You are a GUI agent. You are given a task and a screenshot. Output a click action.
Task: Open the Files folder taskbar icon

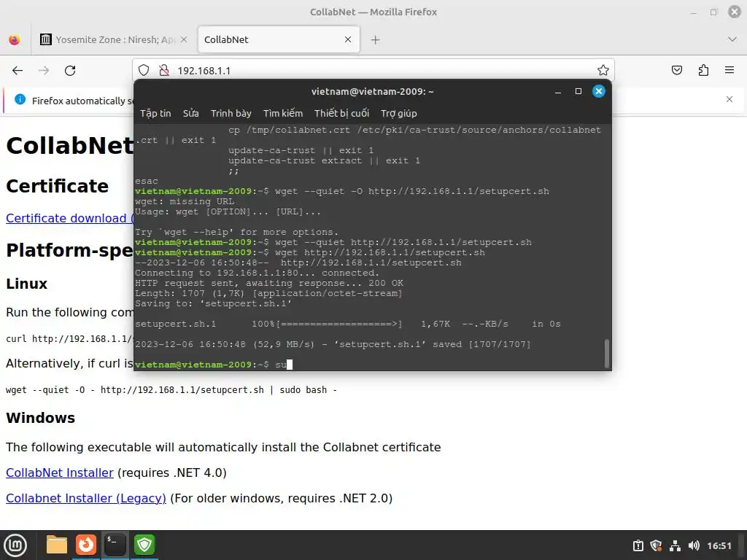[57, 545]
